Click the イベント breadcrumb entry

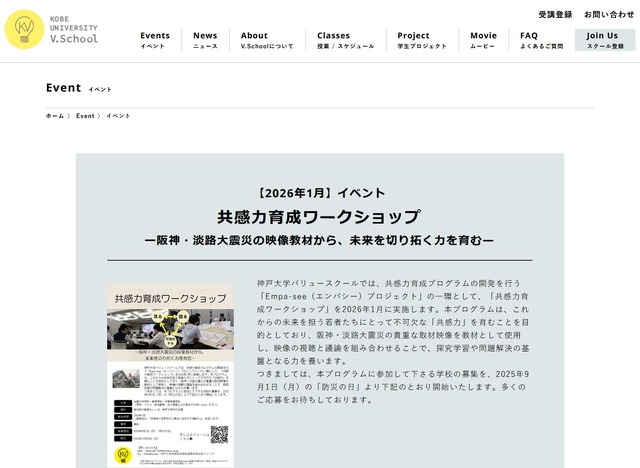pos(118,116)
